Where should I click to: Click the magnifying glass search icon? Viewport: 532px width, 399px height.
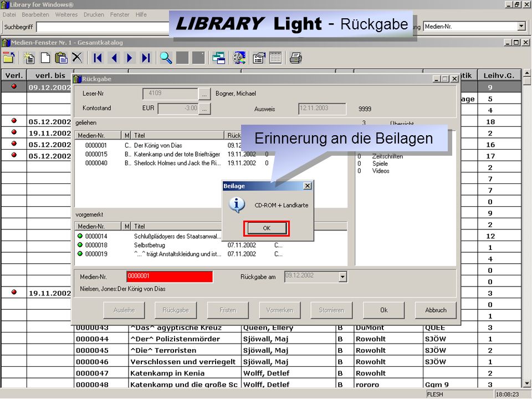tap(166, 58)
